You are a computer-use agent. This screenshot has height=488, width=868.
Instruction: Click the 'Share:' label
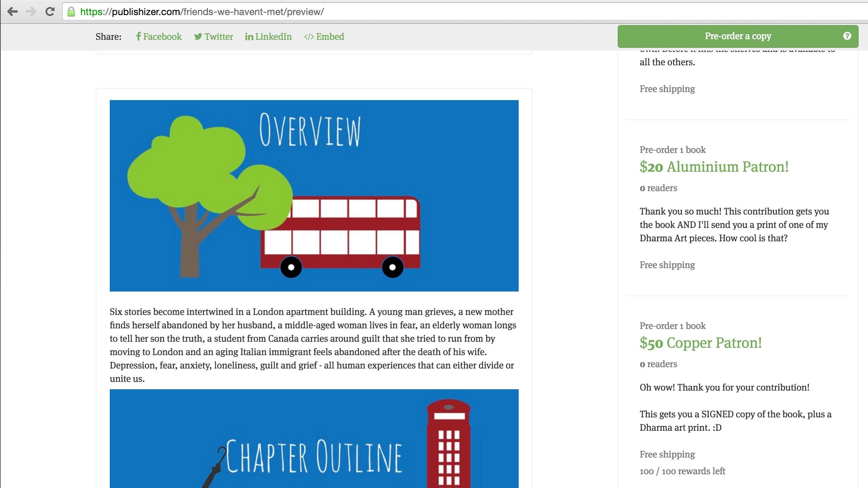tap(108, 36)
